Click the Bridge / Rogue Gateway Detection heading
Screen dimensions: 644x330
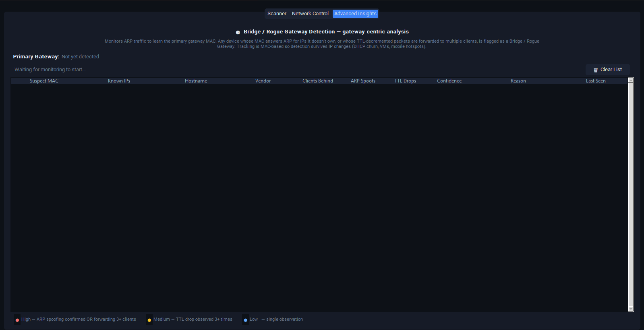click(326, 32)
